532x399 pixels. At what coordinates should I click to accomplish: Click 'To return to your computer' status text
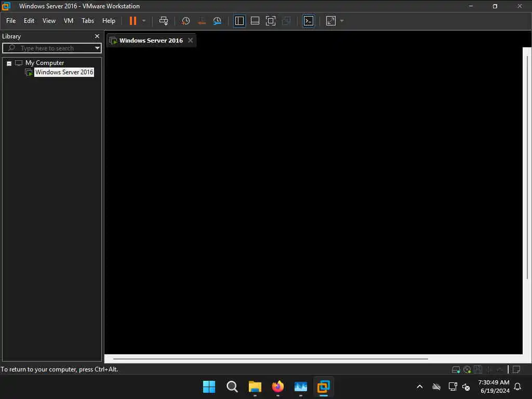(x=59, y=369)
